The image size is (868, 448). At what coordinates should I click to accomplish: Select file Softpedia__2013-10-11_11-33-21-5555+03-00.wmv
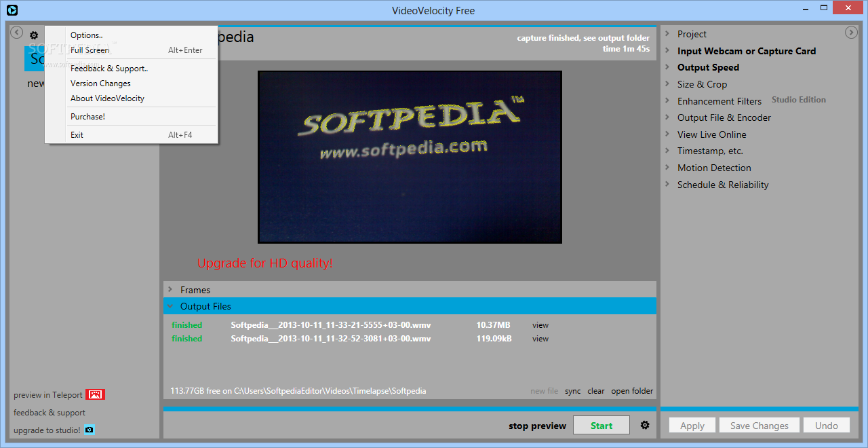[331, 325]
